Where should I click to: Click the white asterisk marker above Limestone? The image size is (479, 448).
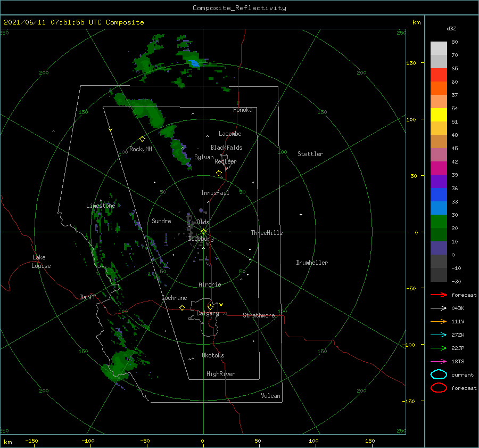tap(101, 201)
